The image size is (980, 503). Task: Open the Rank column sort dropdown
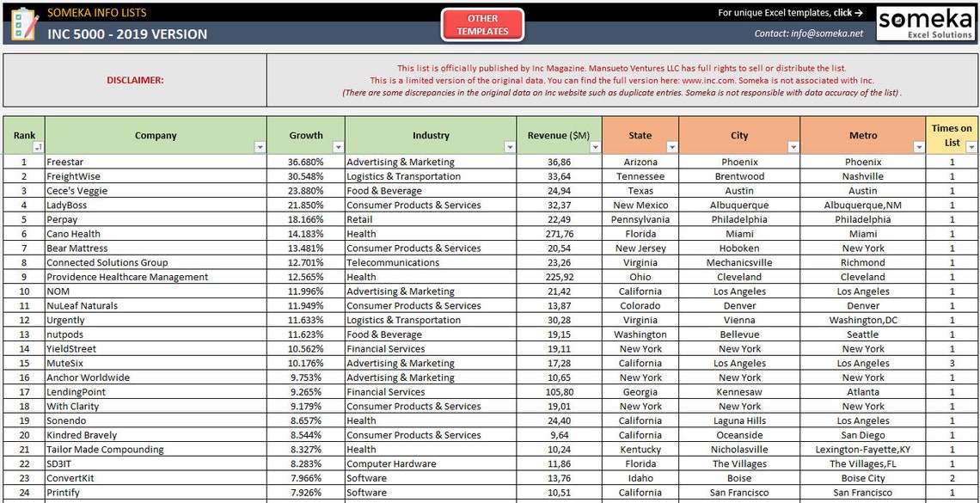pos(38,148)
